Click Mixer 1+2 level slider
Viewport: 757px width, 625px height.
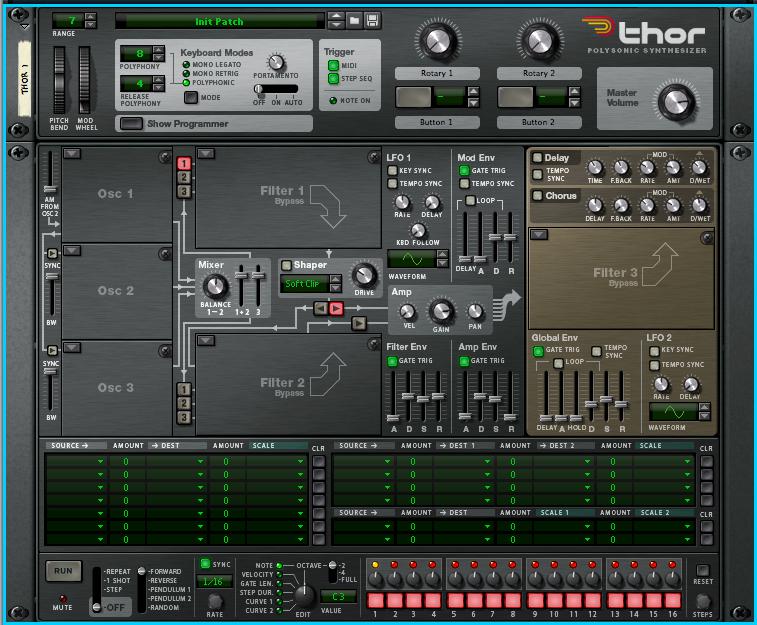[241, 276]
